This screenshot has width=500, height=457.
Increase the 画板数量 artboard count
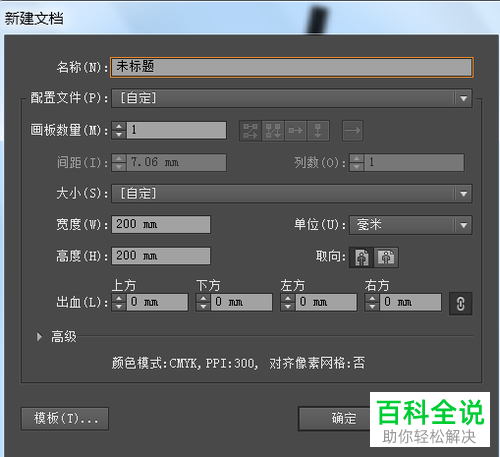pos(119,126)
